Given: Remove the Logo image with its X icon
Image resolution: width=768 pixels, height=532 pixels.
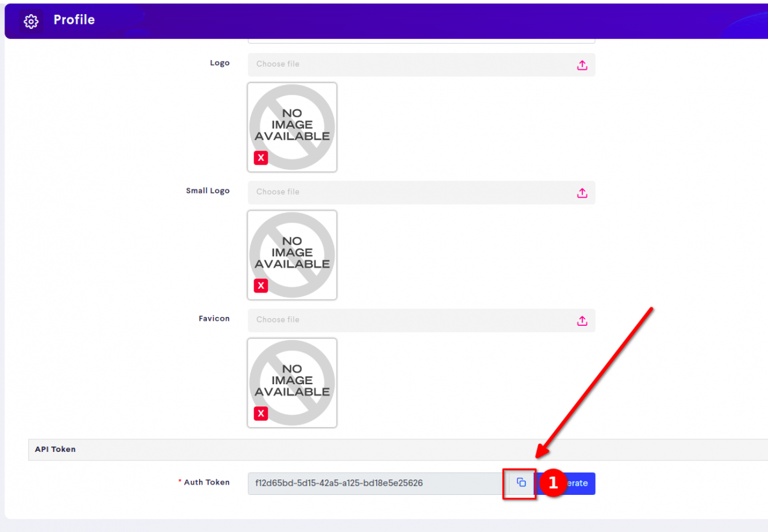Looking at the screenshot, I should (x=260, y=157).
